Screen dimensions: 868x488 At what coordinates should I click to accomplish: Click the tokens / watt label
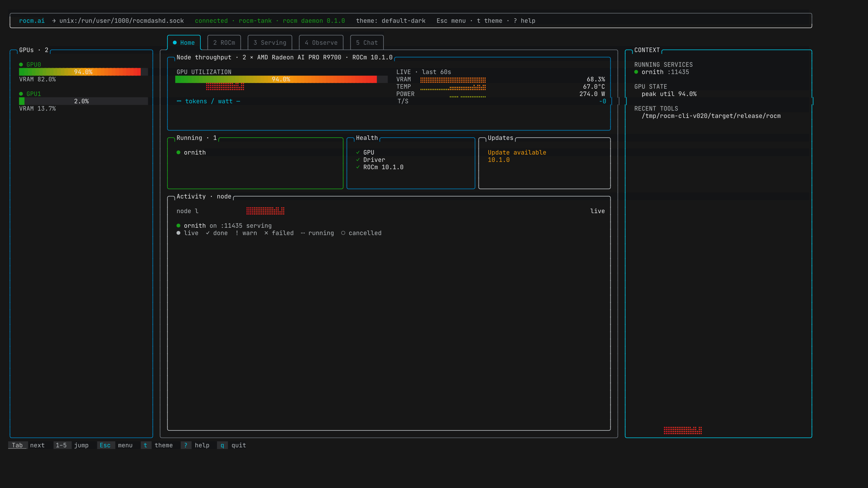click(209, 101)
